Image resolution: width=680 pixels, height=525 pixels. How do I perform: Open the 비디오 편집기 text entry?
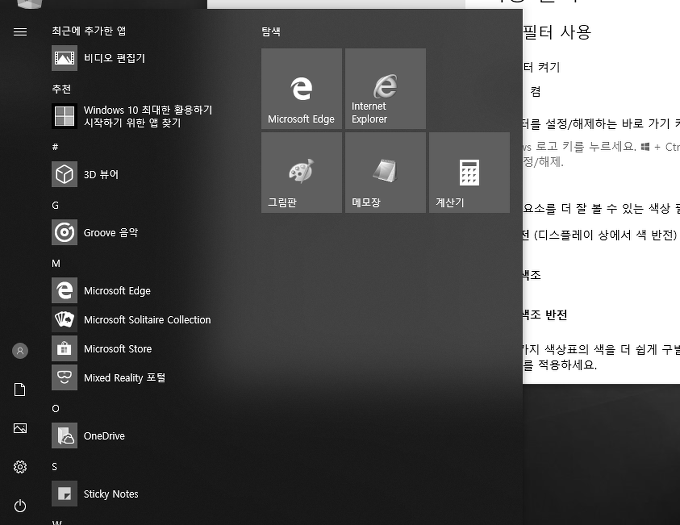114,58
